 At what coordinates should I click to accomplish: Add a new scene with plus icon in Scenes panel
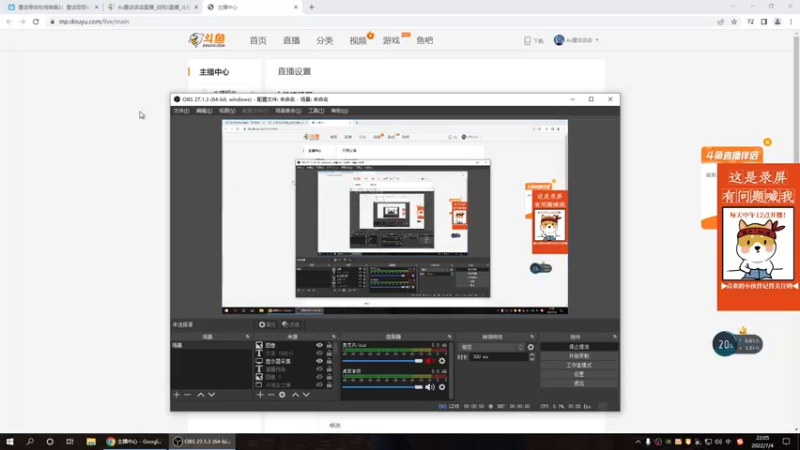[x=177, y=395]
